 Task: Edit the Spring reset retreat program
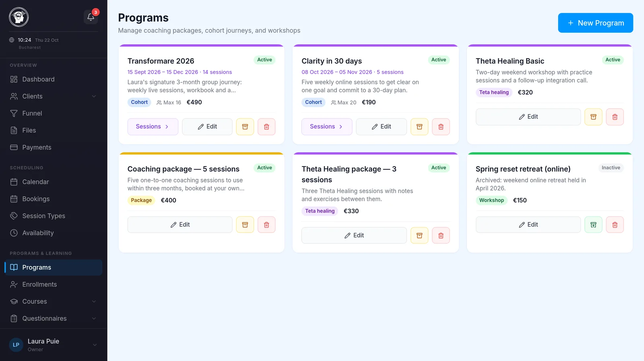[x=528, y=225]
